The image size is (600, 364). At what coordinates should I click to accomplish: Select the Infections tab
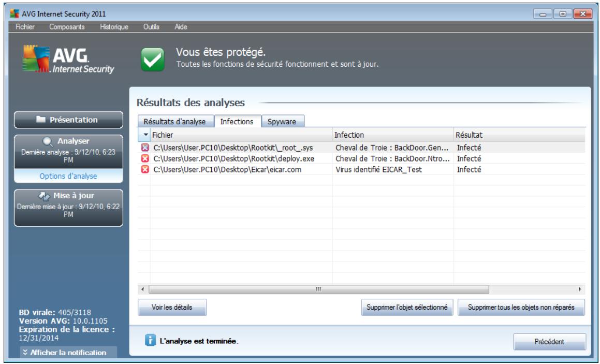237,121
